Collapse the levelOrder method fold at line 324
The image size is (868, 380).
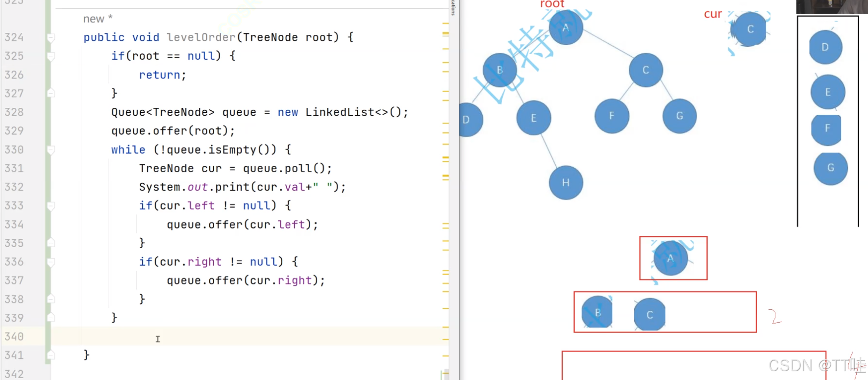coord(50,37)
